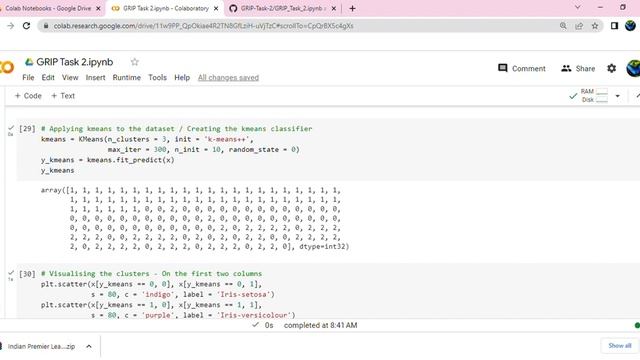Screen dimensions: 640x360
Task: Open the Colab settings gear
Action: coord(611,68)
